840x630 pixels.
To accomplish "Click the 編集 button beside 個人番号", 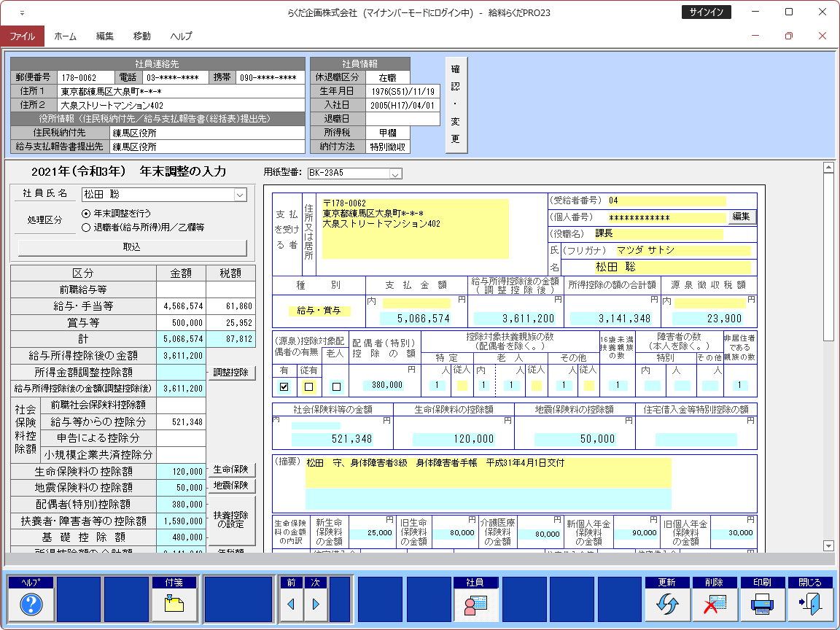I will click(742, 217).
